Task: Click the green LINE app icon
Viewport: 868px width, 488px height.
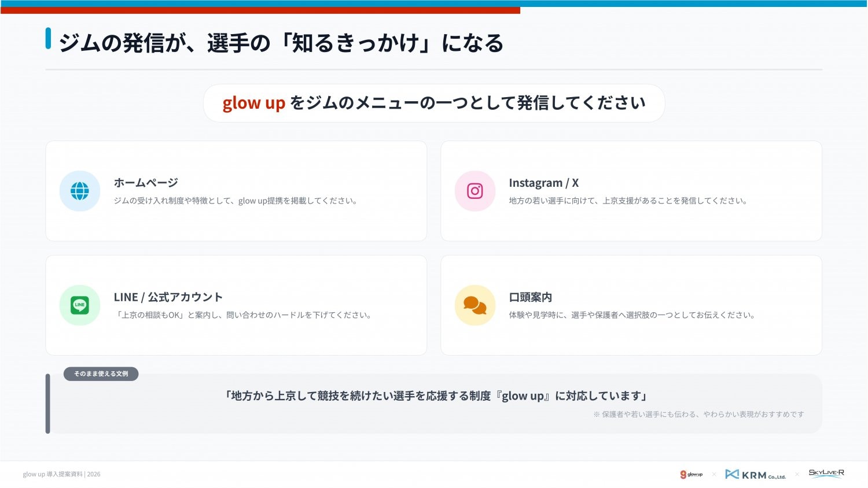Action: point(80,305)
